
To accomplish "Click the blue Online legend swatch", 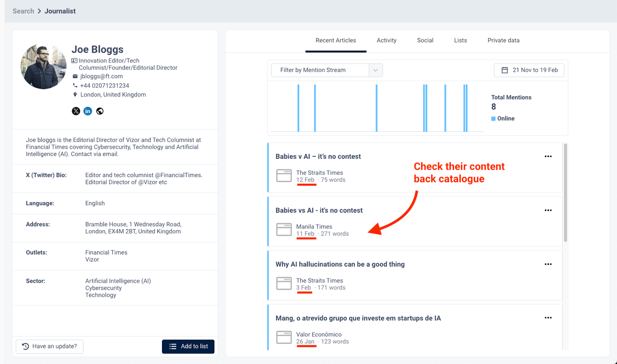I will 493,119.
